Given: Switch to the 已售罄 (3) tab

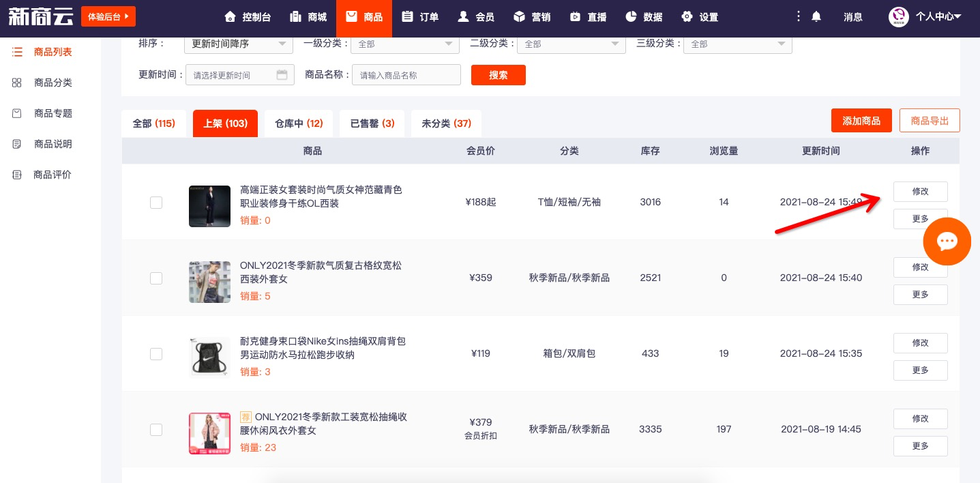Looking at the screenshot, I should (372, 123).
